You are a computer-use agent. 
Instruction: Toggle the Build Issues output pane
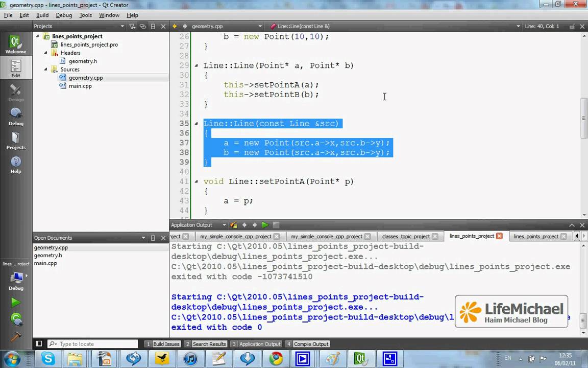click(163, 344)
